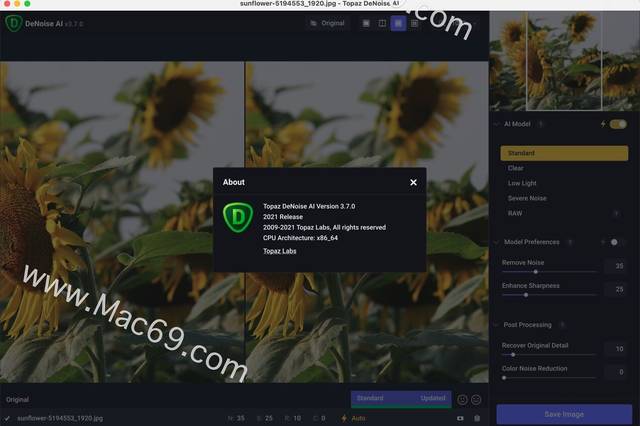
Task: Click the Recover Original Detail value field
Action: [x=615, y=349]
